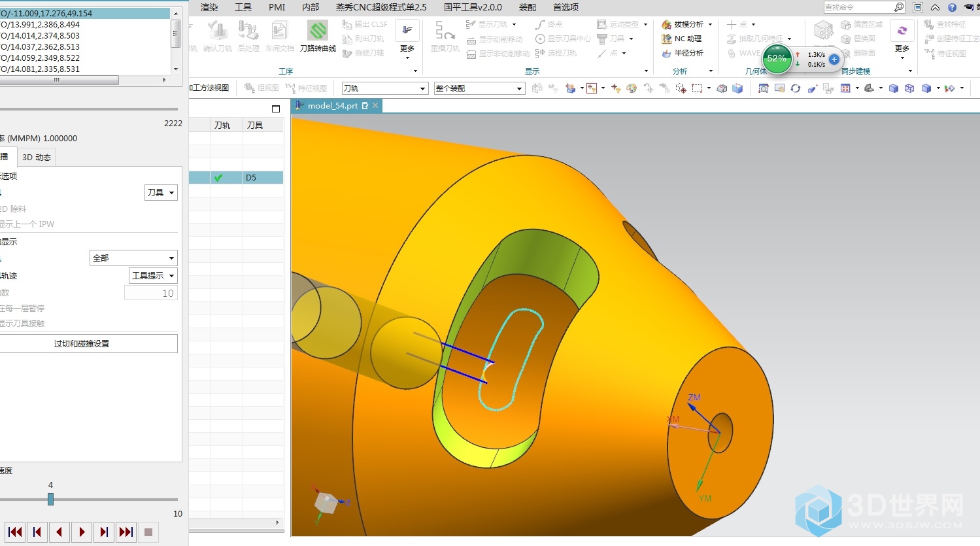Toggle 2D 除料 material removal option
Screen dimensions: 980x546
(13, 209)
